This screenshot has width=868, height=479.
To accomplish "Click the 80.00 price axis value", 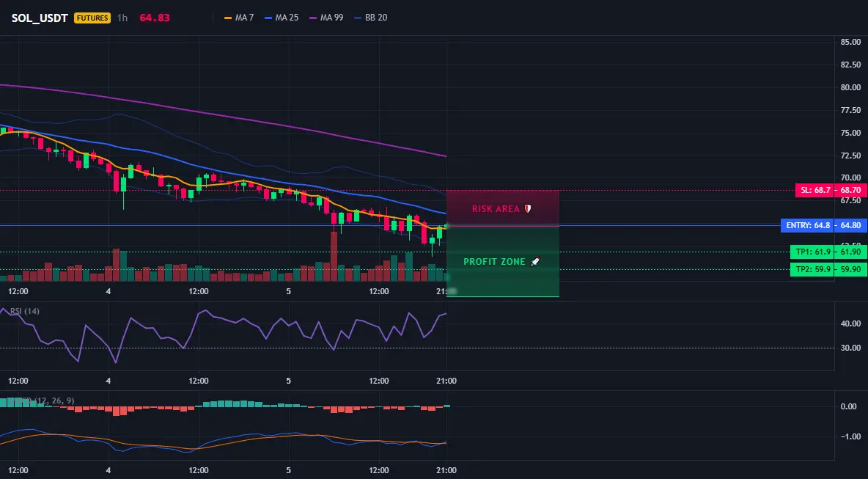I will pyautogui.click(x=850, y=87).
